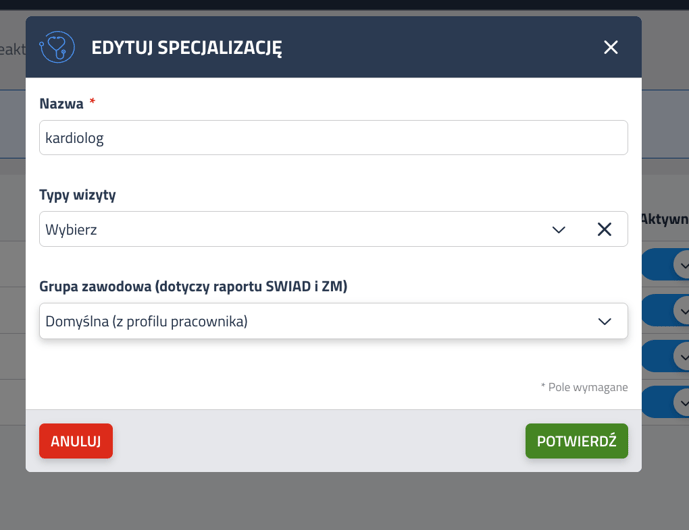Confirm changes with the POTWIERDŹ button
689x530 pixels.
[577, 441]
